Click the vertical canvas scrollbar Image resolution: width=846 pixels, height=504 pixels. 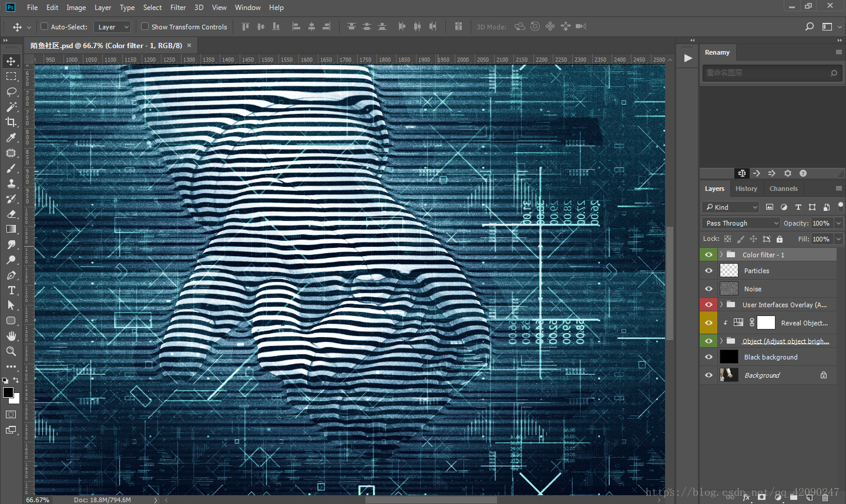(670, 283)
